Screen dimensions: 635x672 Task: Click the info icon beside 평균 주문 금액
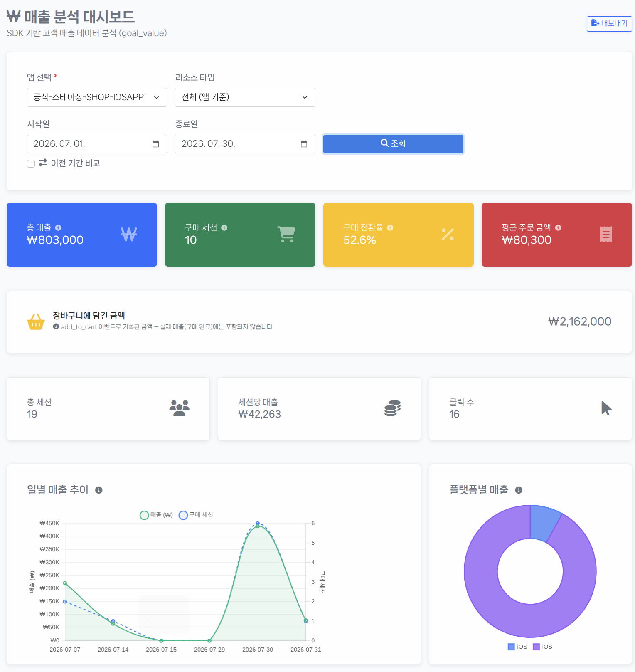click(558, 227)
